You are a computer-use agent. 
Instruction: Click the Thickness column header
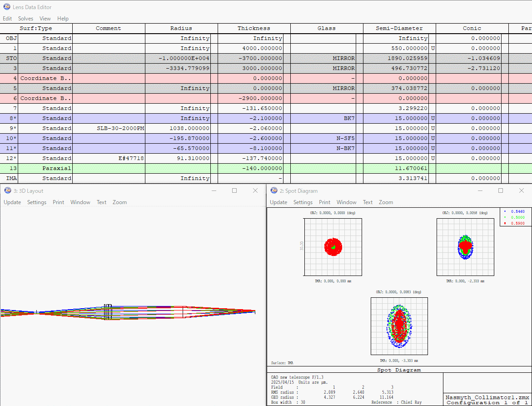254,29
